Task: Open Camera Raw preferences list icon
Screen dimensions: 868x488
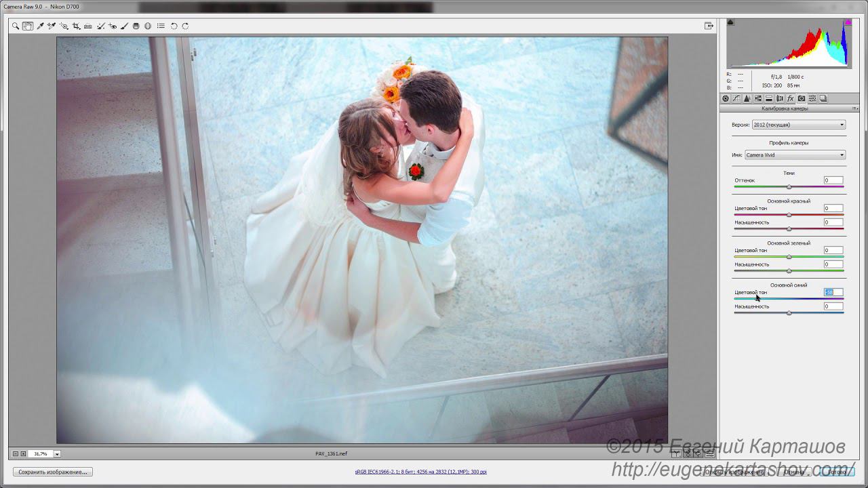Action: (x=161, y=26)
